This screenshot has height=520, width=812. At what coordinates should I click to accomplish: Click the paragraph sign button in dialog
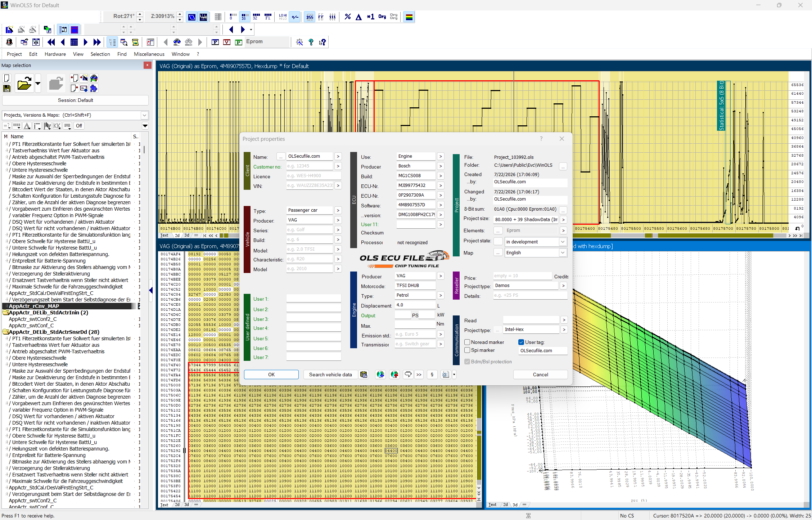click(432, 375)
